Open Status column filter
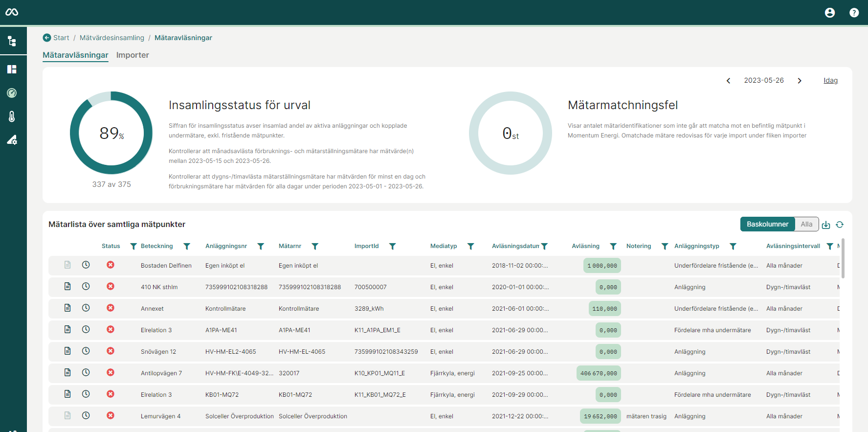Screen dimensions: 868x432 tap(133, 246)
